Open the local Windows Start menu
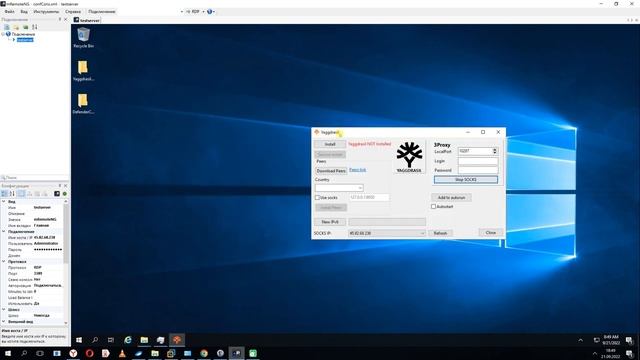This screenshot has height=360, width=640. click(x=8, y=353)
